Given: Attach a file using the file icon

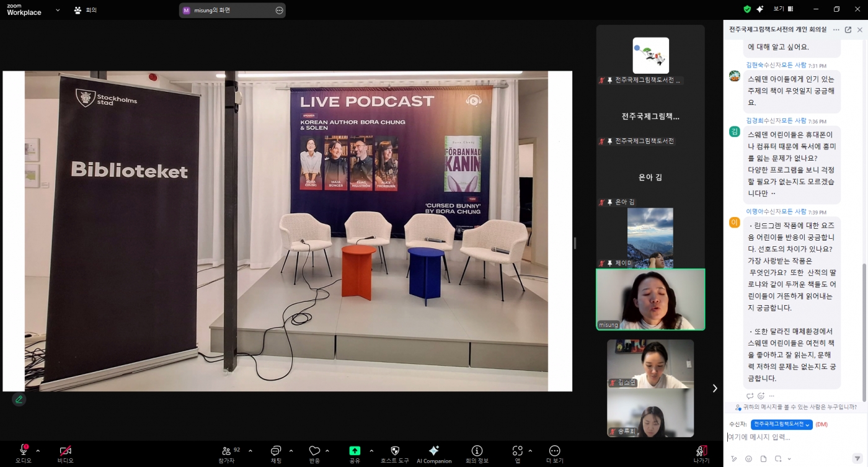Looking at the screenshot, I should (763, 459).
